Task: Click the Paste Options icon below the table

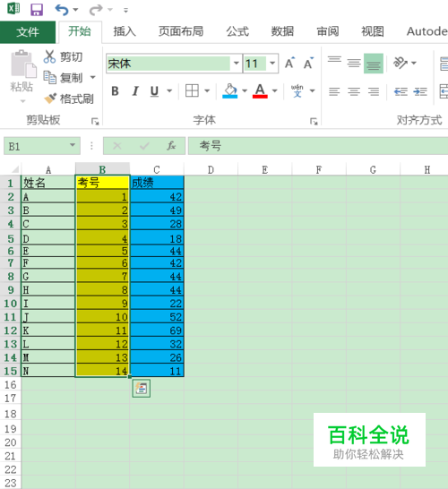Action: 142,389
